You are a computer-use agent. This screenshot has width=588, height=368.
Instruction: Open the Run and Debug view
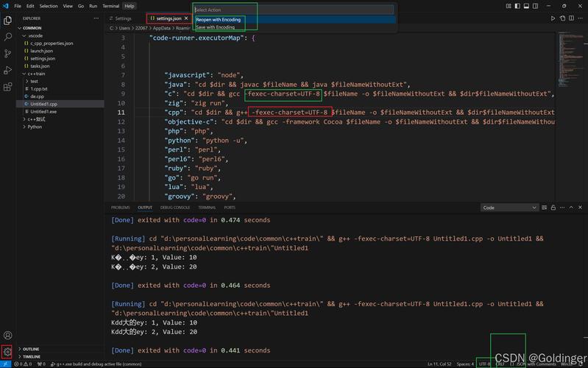click(8, 70)
